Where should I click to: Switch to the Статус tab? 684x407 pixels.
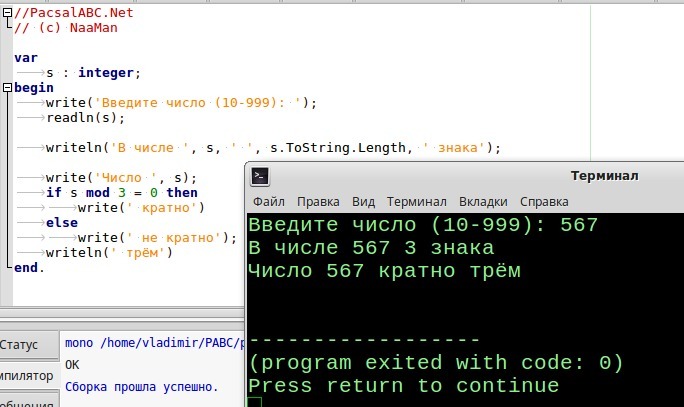click(22, 344)
